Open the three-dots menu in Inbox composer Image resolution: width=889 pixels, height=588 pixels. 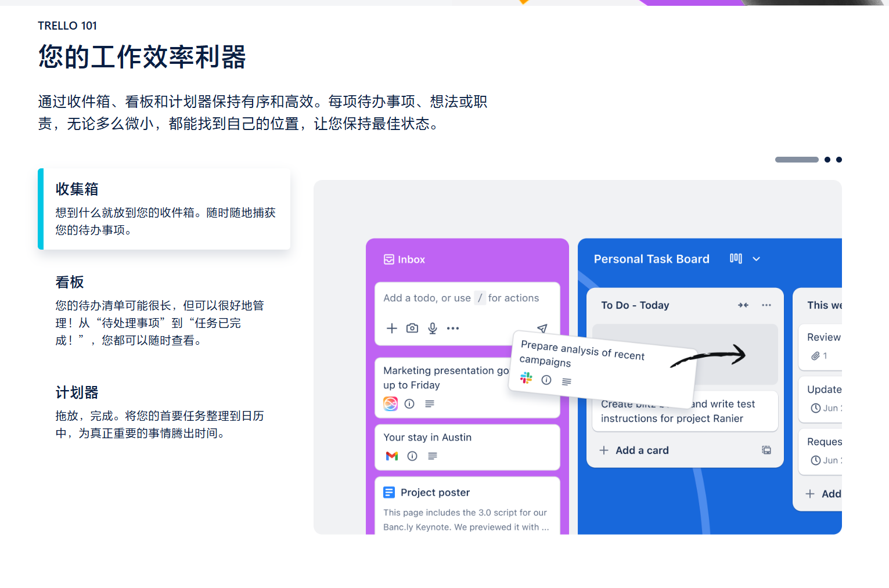[453, 329]
